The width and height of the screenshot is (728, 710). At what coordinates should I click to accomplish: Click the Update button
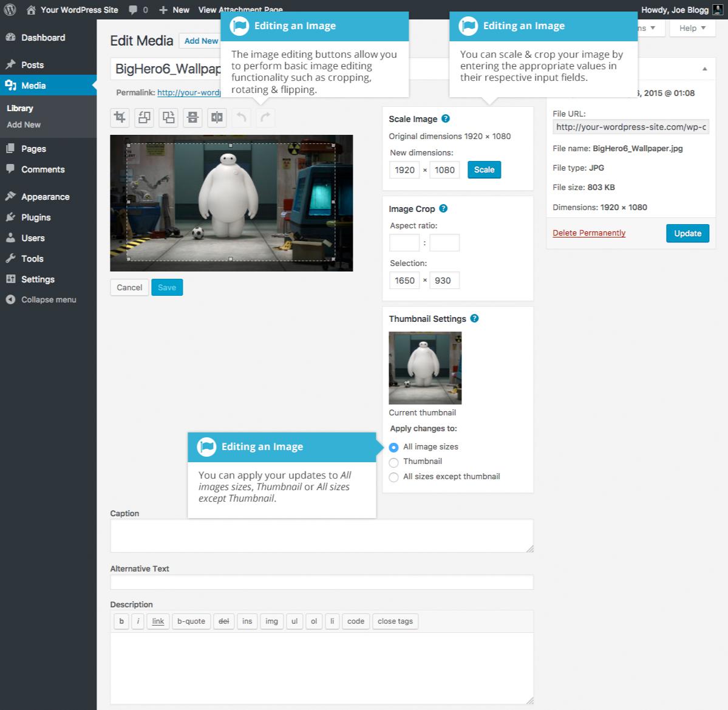[687, 233]
